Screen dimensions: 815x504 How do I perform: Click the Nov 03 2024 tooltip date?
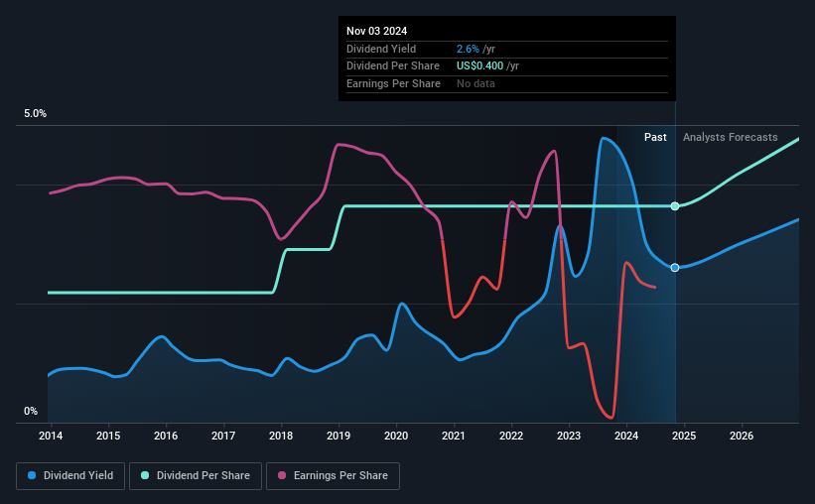point(377,31)
